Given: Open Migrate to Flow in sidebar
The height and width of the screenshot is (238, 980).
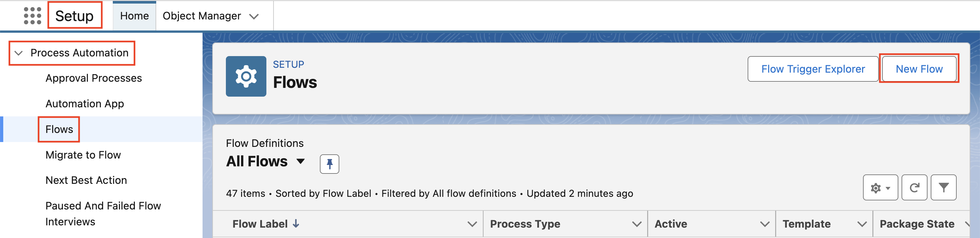Looking at the screenshot, I should (83, 155).
